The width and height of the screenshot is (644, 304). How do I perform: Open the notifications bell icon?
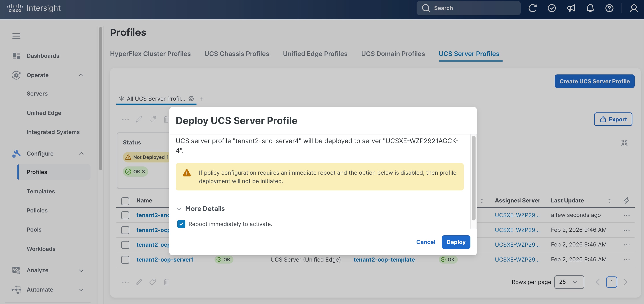[x=590, y=8]
